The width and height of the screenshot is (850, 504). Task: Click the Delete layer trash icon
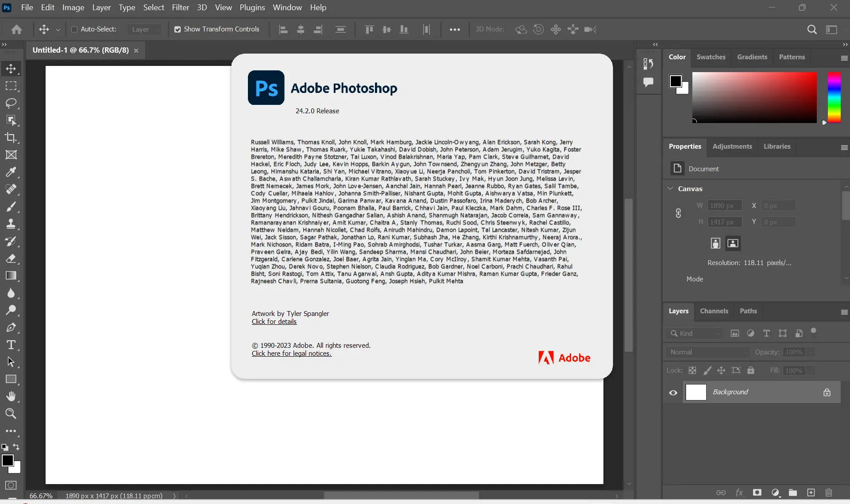tap(829, 492)
